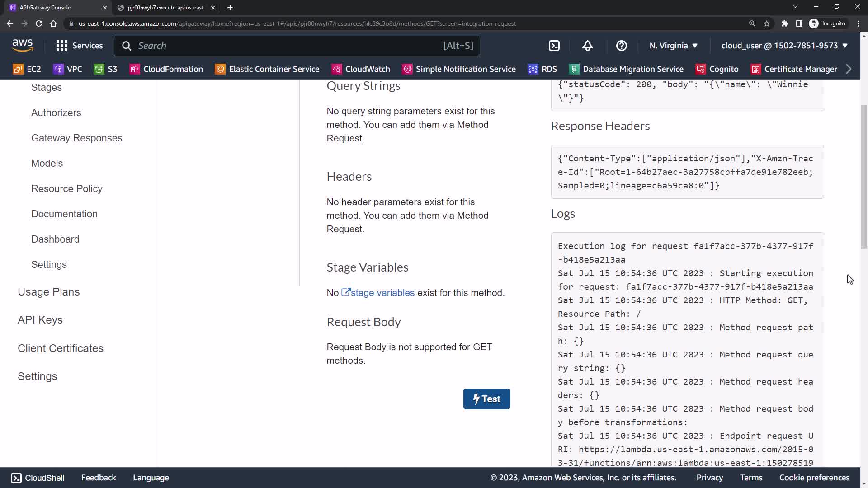Viewport: 868px width, 488px height.
Task: Open the Services grid menu
Action: point(79,46)
